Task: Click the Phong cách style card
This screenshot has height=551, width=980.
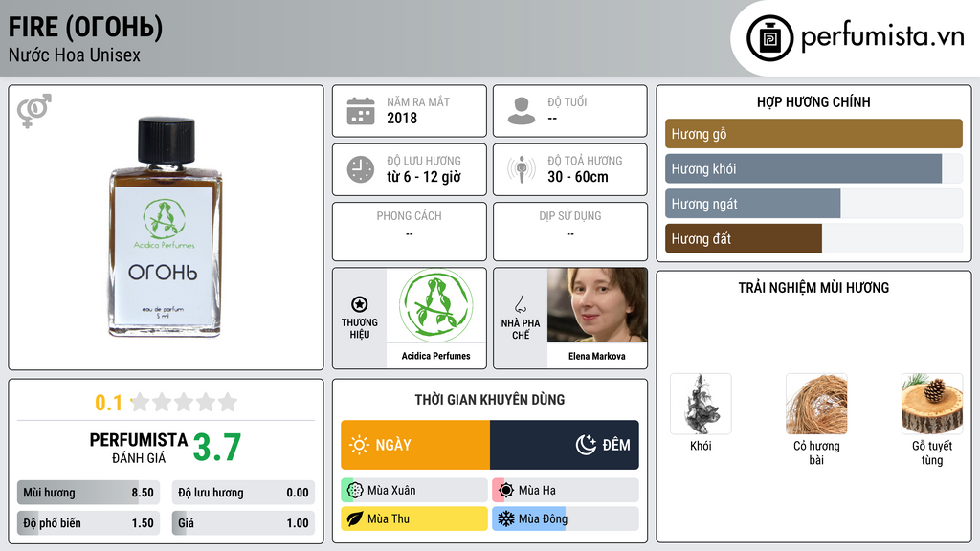Action: coord(410,231)
